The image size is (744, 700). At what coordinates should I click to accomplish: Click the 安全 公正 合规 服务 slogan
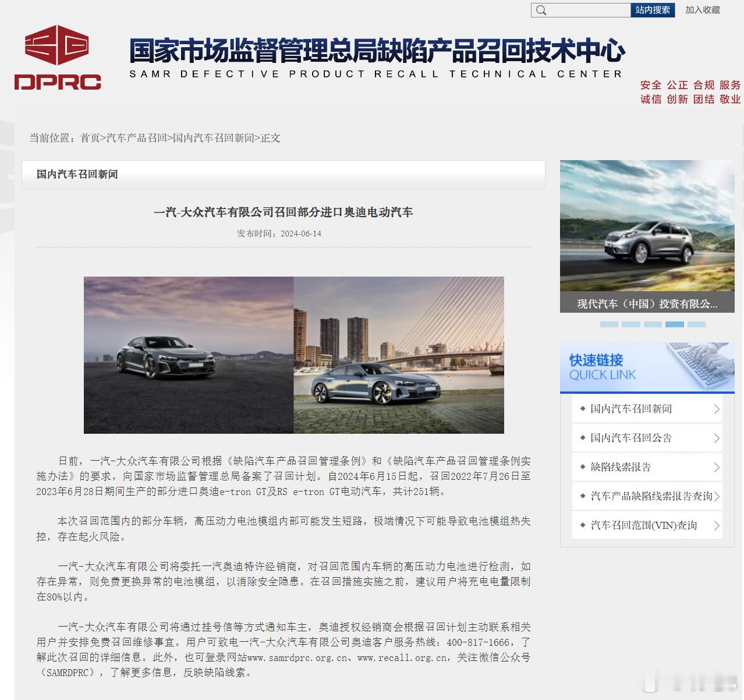click(x=690, y=85)
